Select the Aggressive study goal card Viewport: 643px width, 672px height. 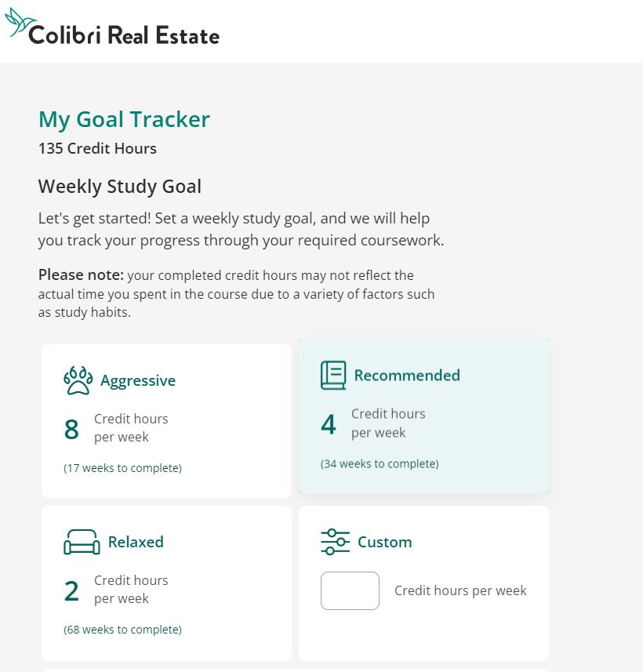166,420
